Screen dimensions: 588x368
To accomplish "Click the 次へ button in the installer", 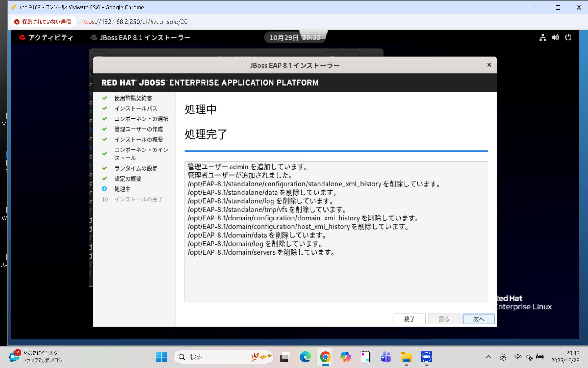I will pyautogui.click(x=479, y=319).
